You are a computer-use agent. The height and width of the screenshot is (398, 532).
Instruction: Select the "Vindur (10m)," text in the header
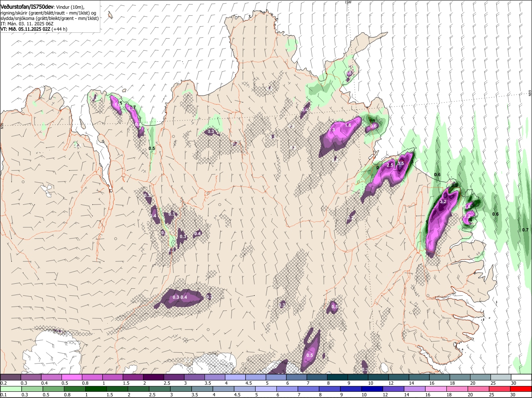(70, 7)
